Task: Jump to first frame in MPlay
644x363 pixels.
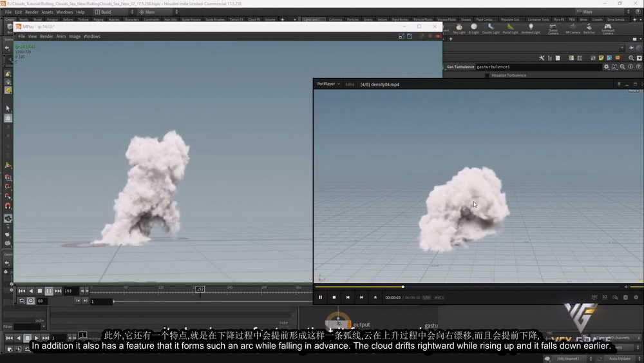Action: pyautogui.click(x=22, y=291)
